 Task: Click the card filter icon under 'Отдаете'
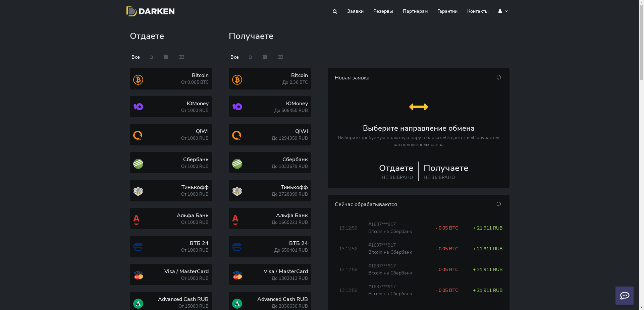click(x=181, y=57)
